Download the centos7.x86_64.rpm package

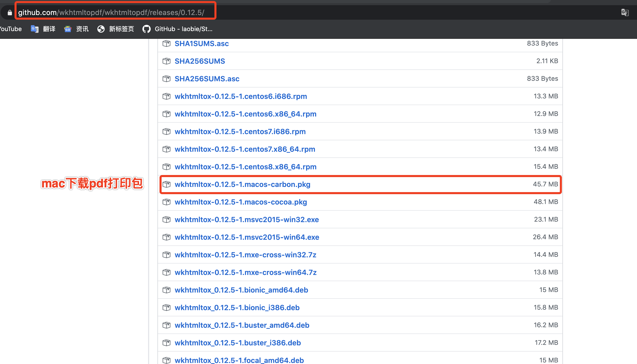coord(245,149)
